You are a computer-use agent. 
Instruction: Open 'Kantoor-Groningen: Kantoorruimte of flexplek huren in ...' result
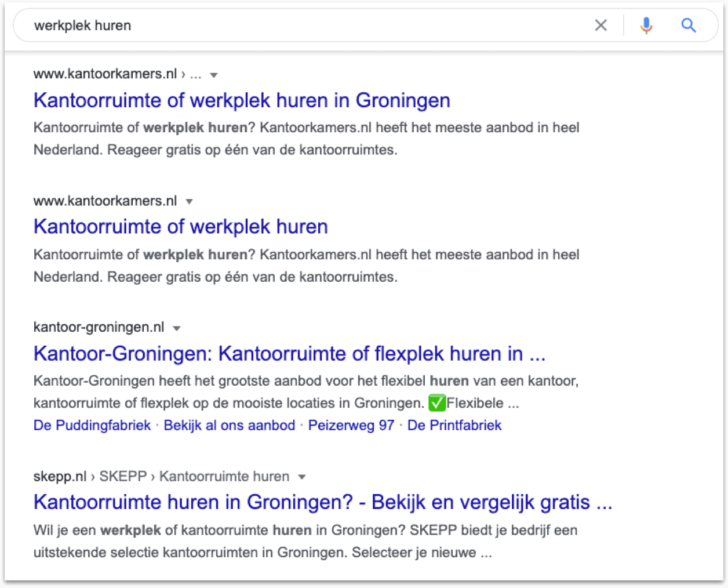[x=290, y=354]
